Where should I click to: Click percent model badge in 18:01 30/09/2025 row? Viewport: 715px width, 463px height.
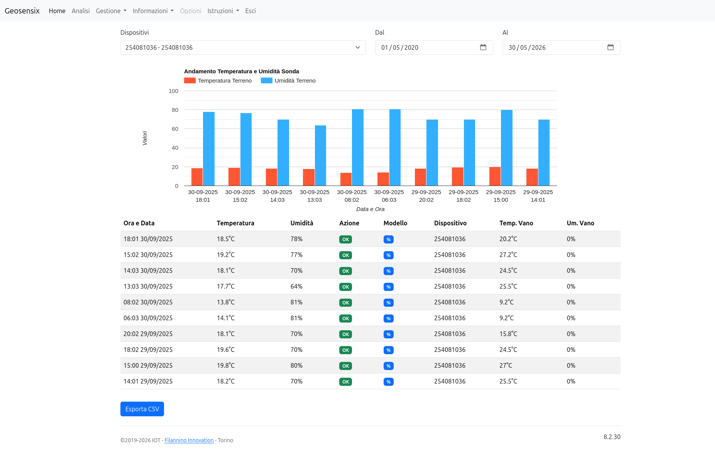tap(389, 239)
